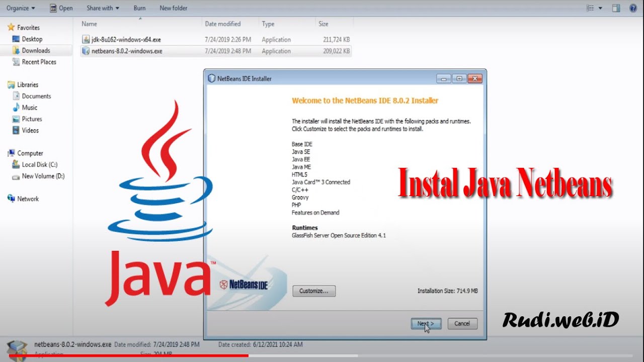The image size is (644, 362).
Task: Open New Volume (D:)
Action: click(43, 176)
